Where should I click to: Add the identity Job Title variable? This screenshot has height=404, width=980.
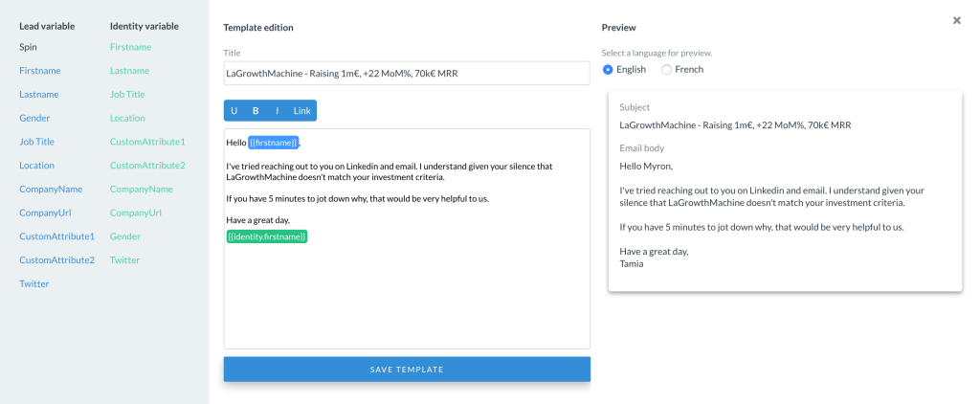coord(127,95)
